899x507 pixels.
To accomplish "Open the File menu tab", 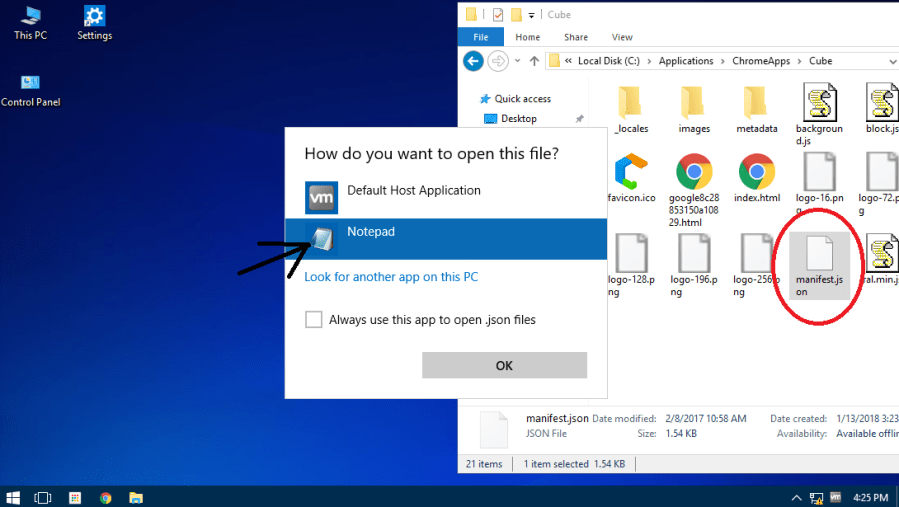I will pos(480,37).
